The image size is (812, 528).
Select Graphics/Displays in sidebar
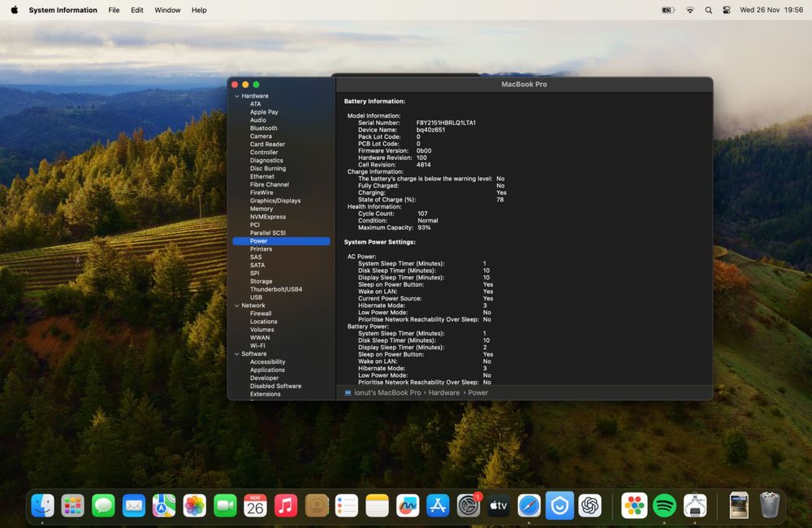[x=275, y=201]
